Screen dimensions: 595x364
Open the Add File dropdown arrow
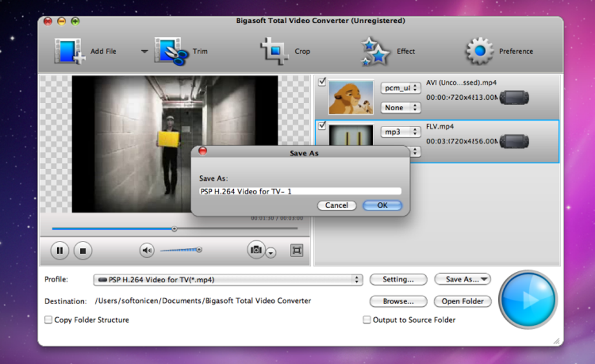click(x=145, y=51)
